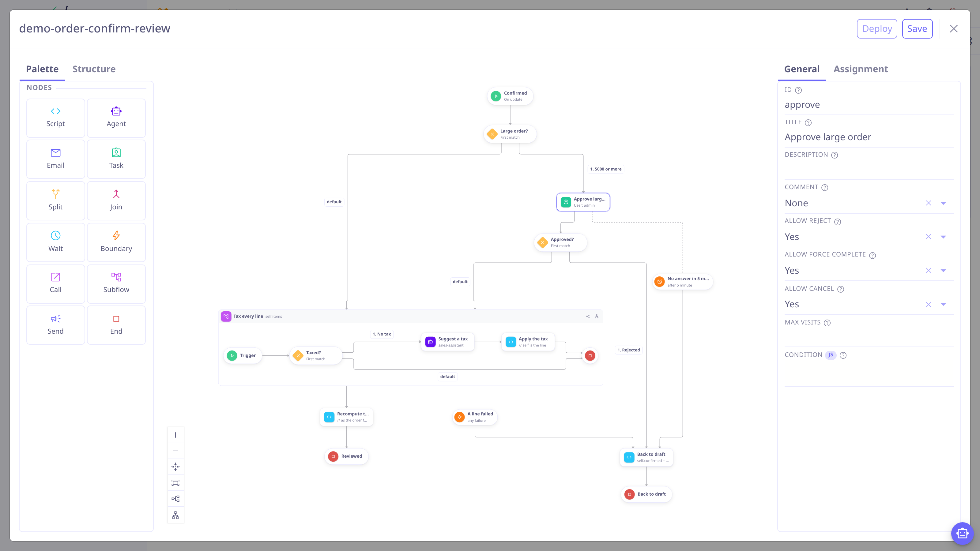Select the Join node in palette

point(116,201)
